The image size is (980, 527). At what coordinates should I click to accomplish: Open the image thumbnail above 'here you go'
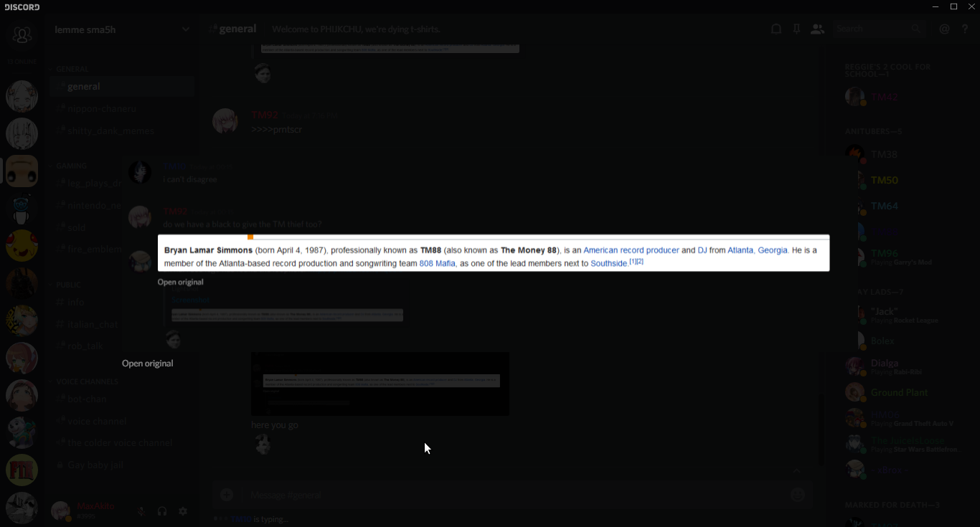pos(380,384)
